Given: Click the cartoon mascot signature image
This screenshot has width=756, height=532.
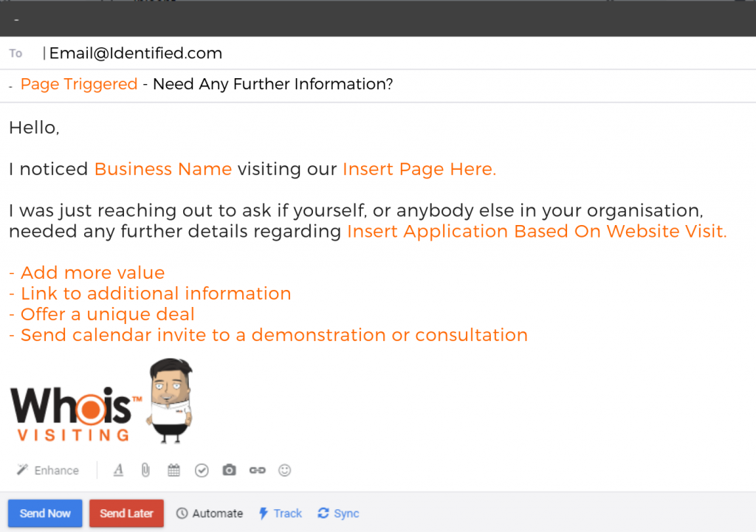Looking at the screenshot, I should click(x=170, y=401).
